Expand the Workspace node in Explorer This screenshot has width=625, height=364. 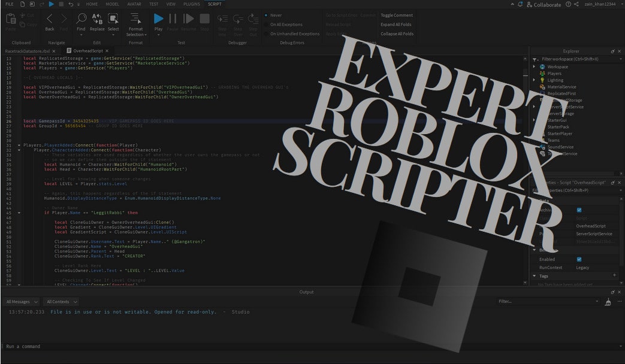[x=534, y=67]
